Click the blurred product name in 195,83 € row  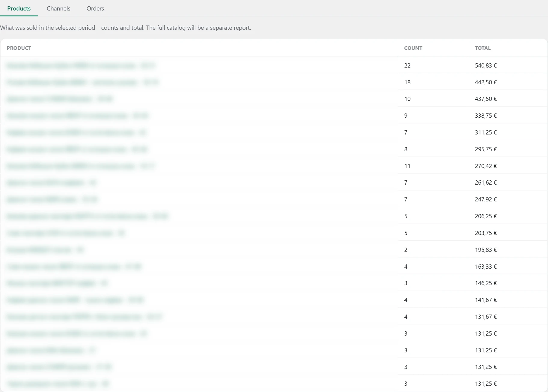(45, 250)
